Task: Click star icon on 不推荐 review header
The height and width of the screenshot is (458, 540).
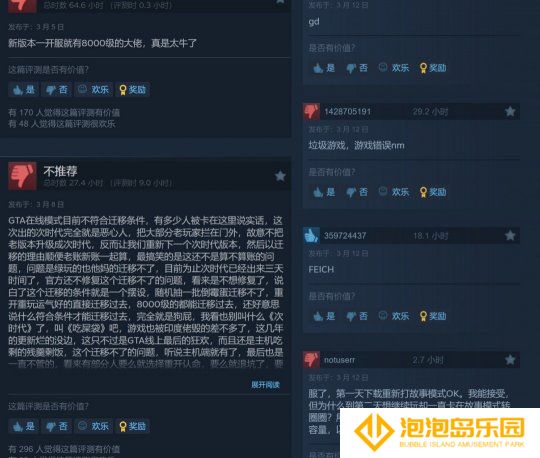Action: coord(280,176)
